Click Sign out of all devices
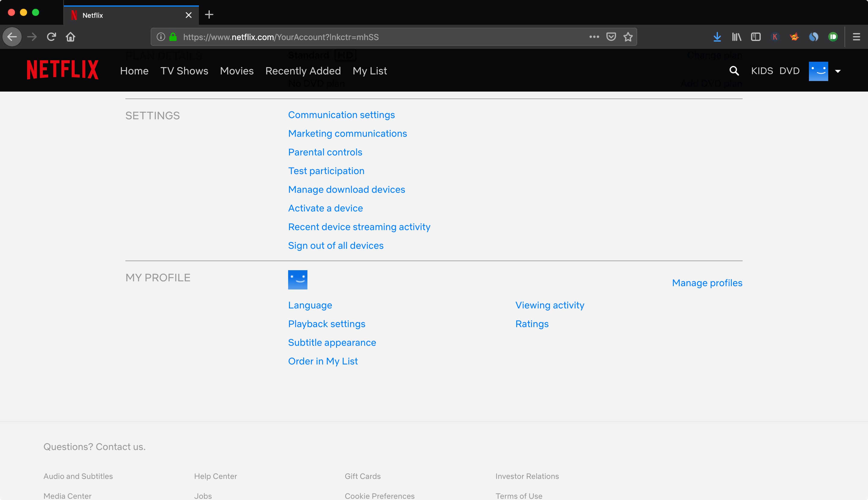The height and width of the screenshot is (500, 868). 336,245
